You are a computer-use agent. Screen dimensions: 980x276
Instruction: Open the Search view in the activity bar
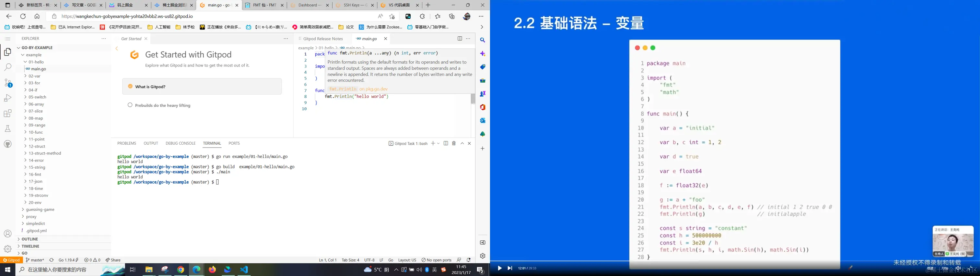(x=7, y=67)
